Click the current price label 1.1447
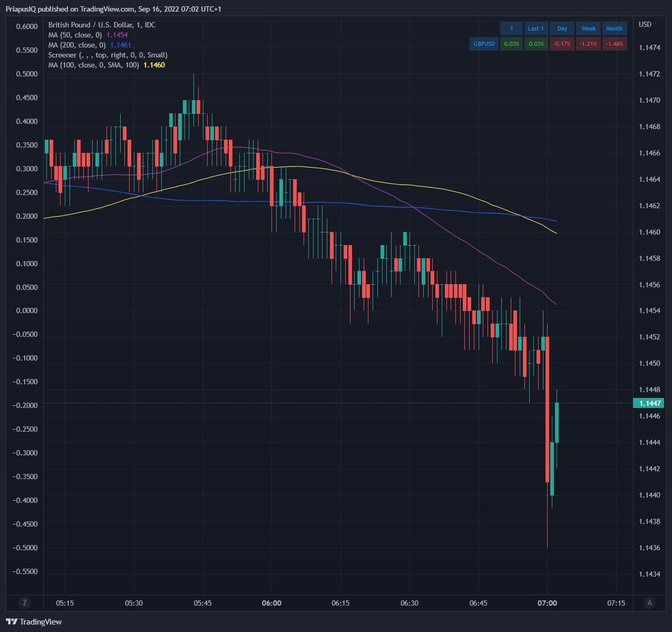The image size is (672, 632). tap(649, 403)
